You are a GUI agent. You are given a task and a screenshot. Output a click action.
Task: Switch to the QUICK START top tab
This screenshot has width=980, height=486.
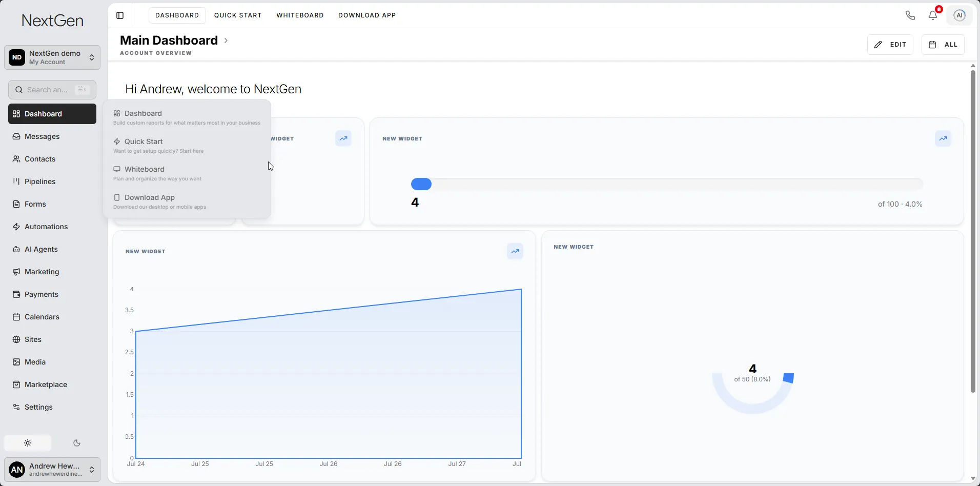(238, 15)
